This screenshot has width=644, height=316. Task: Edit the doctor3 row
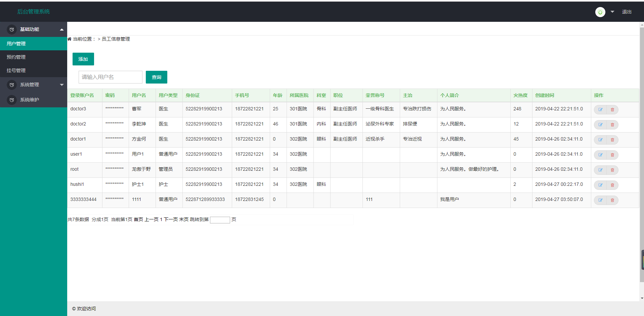tap(600, 110)
